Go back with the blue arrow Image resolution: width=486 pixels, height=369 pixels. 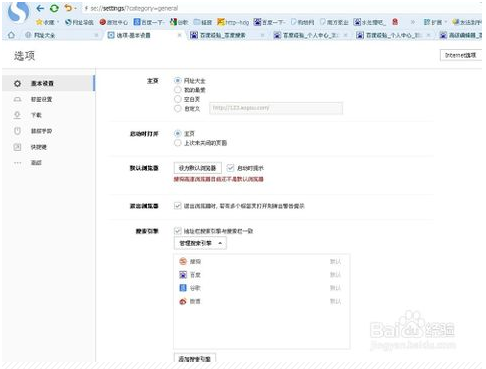[40, 8]
